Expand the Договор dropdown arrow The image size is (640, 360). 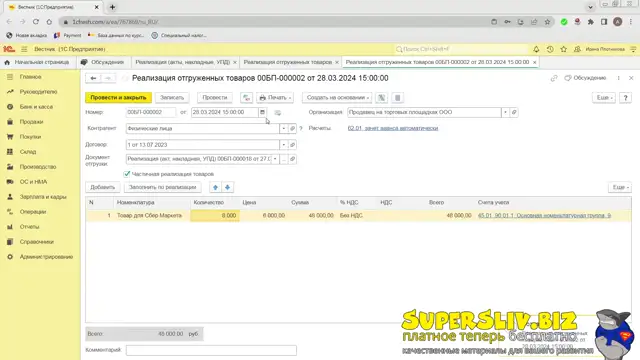pyautogui.click(x=284, y=145)
